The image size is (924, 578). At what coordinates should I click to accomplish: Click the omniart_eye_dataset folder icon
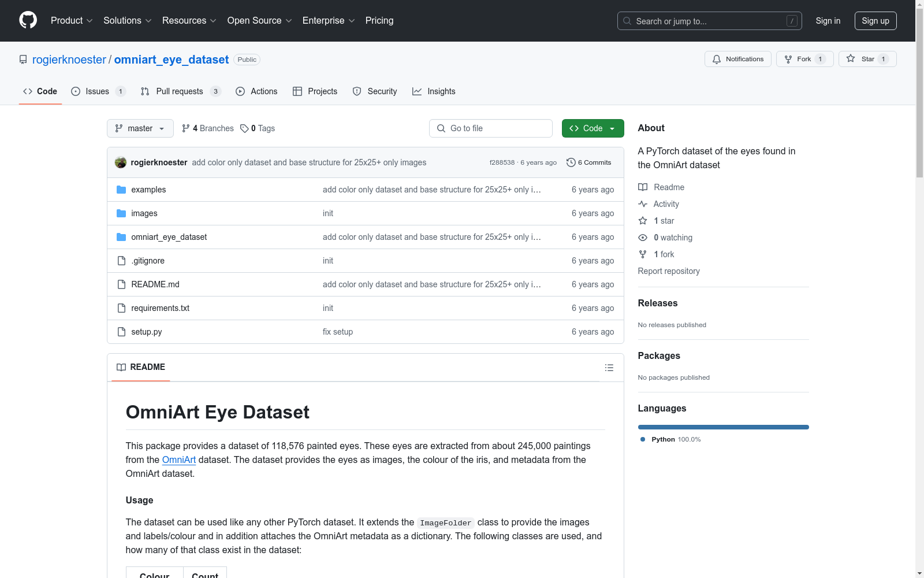(x=121, y=237)
